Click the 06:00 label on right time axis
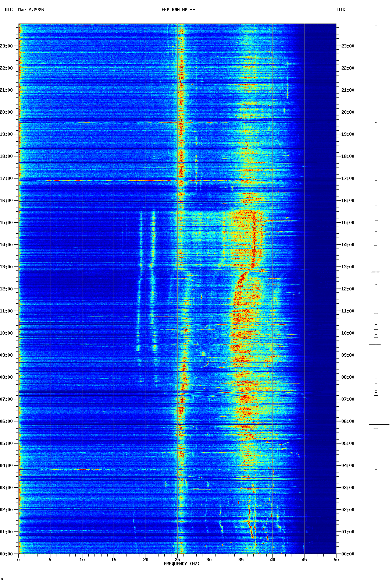Viewport: 392px width, 583px height. pyautogui.click(x=348, y=421)
